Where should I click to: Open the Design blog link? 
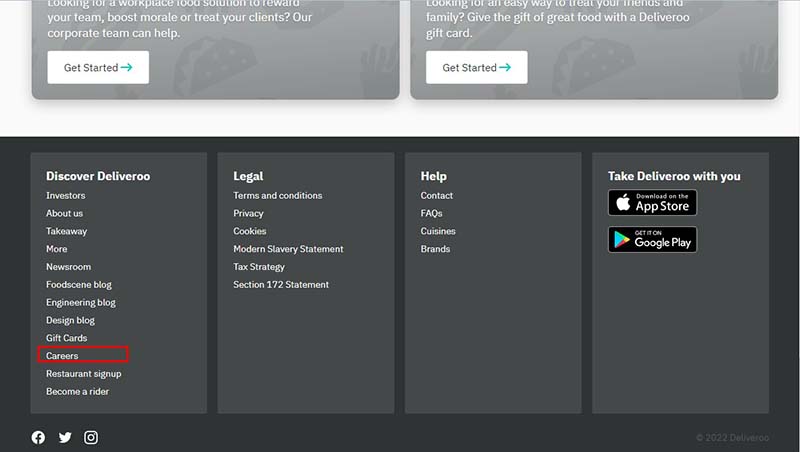pyautogui.click(x=70, y=320)
